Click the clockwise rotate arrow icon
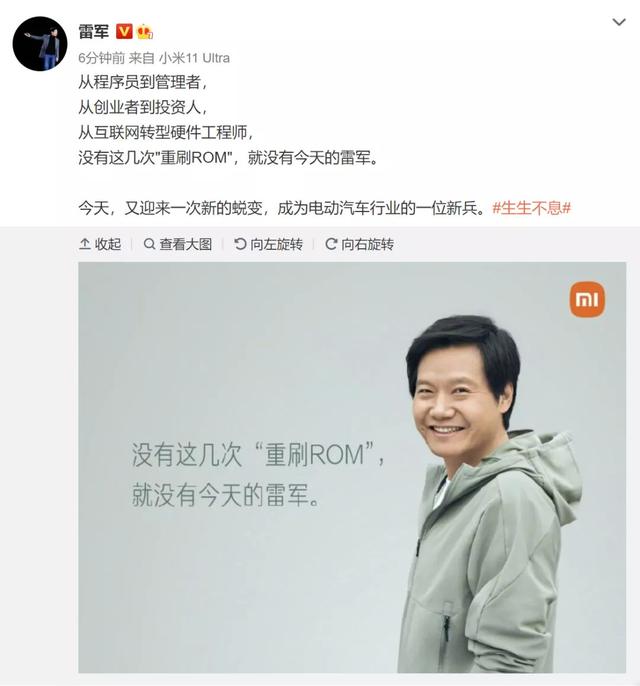Screen dimensions: 640x686 (331, 244)
